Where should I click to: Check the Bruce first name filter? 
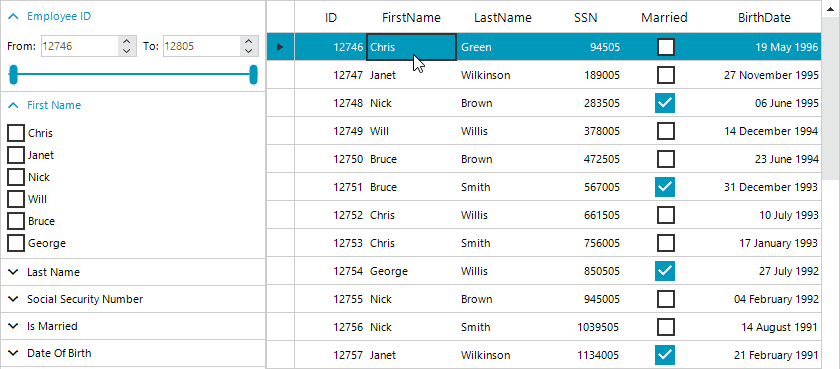(x=16, y=221)
